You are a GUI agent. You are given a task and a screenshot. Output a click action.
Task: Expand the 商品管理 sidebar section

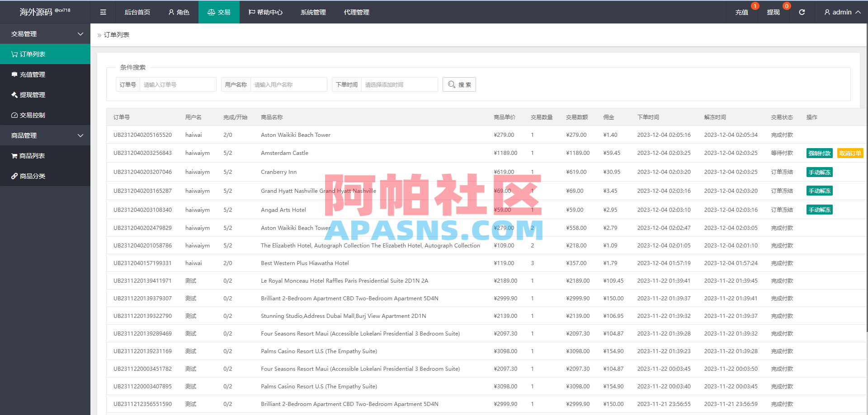45,135
